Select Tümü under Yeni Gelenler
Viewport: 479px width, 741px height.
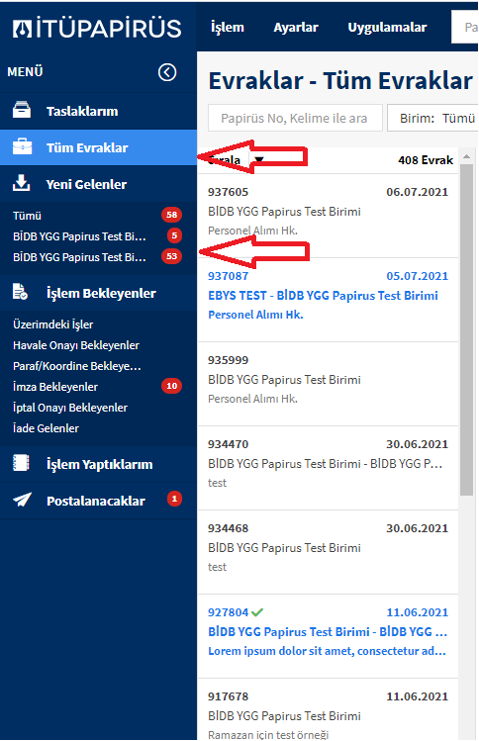(27, 215)
